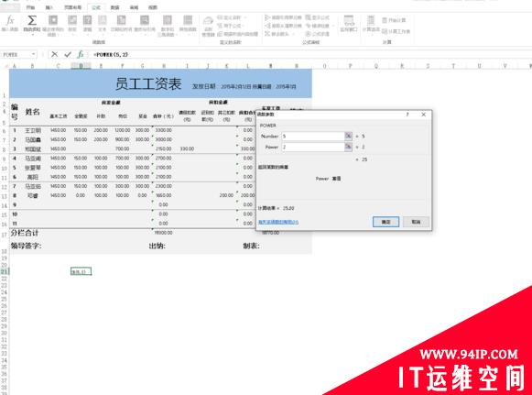Switch to the Formulas ribbon tab
The height and width of the screenshot is (395, 532).
95,7
